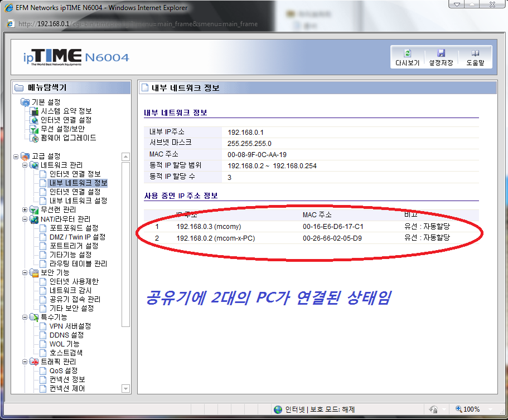Open 호스트검색 page
The width and height of the screenshot is (508, 420).
[x=66, y=353]
